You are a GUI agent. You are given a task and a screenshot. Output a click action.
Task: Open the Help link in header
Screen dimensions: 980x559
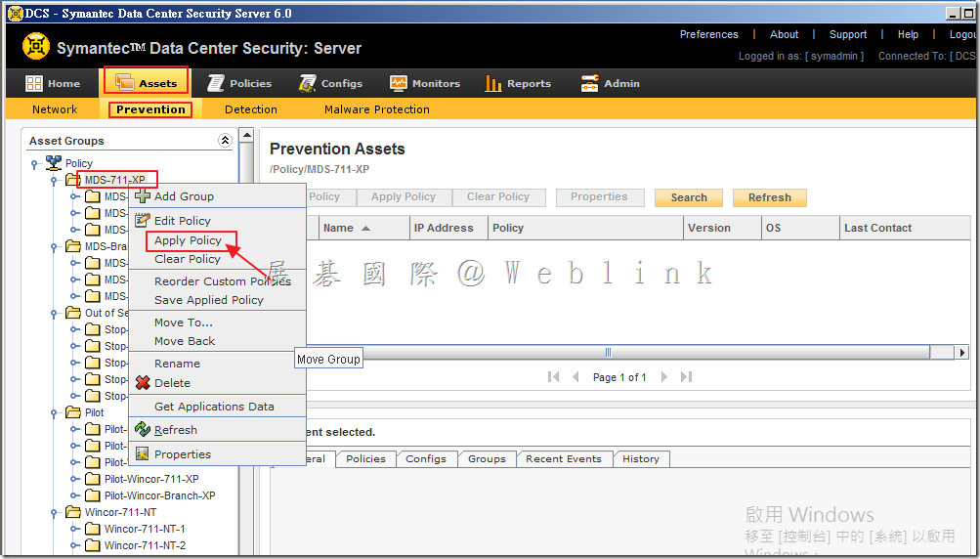[908, 34]
